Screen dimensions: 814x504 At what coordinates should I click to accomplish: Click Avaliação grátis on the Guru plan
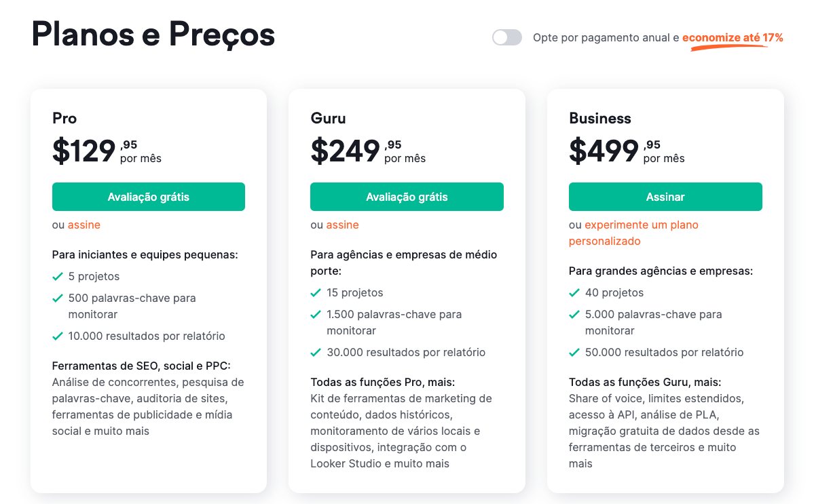[406, 196]
